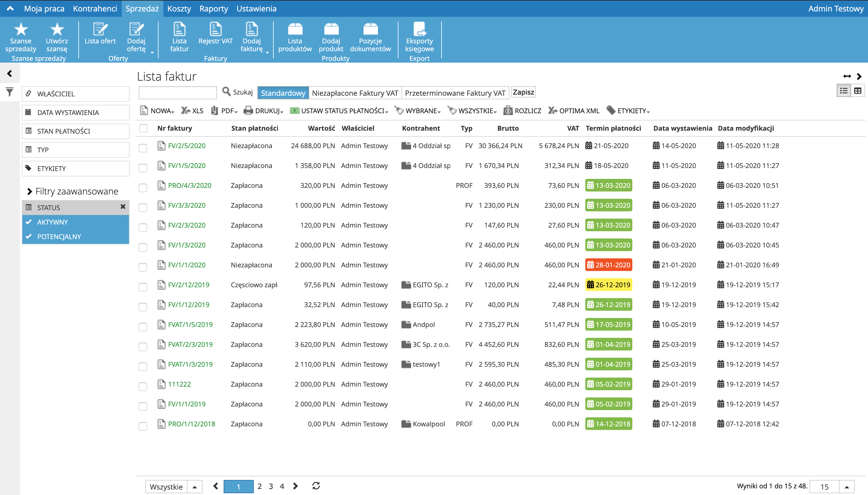
Task: Toggle full width double-arrow icon
Action: click(x=847, y=76)
